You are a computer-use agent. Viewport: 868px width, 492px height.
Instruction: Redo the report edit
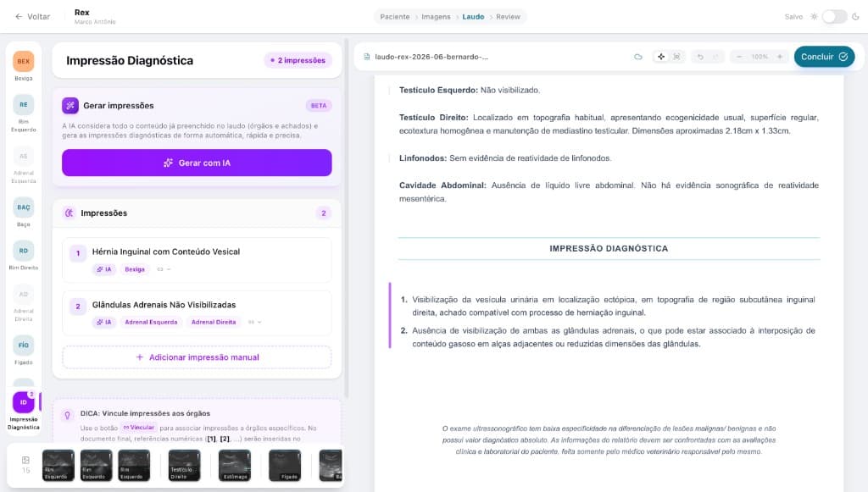[x=715, y=57]
